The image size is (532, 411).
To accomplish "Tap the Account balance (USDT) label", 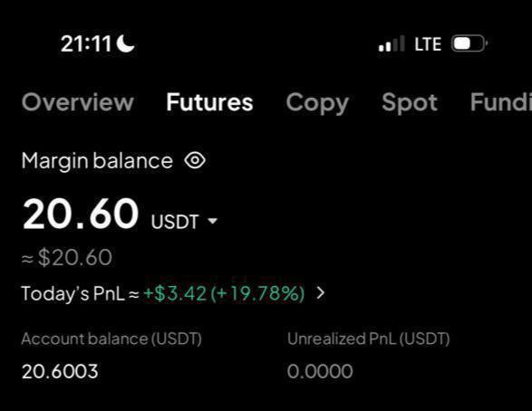I will [x=111, y=339].
